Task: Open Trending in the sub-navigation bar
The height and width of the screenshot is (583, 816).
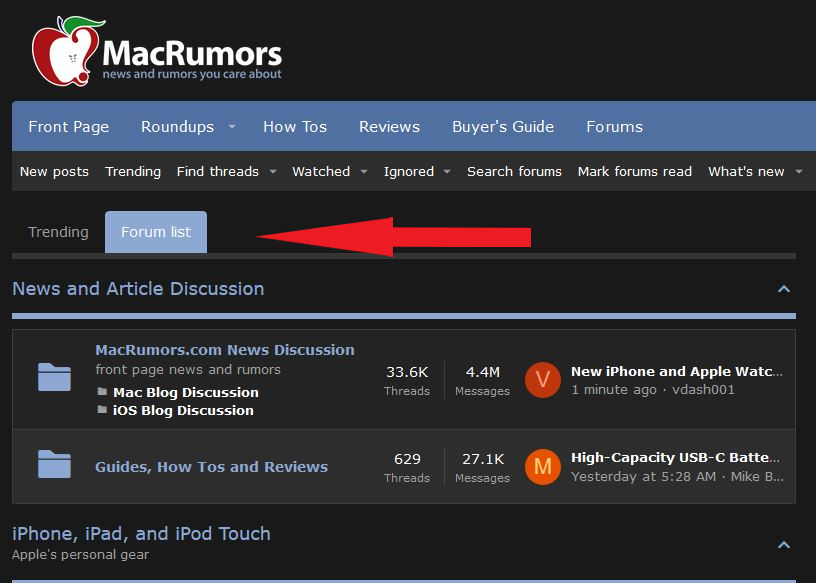Action: click(133, 171)
